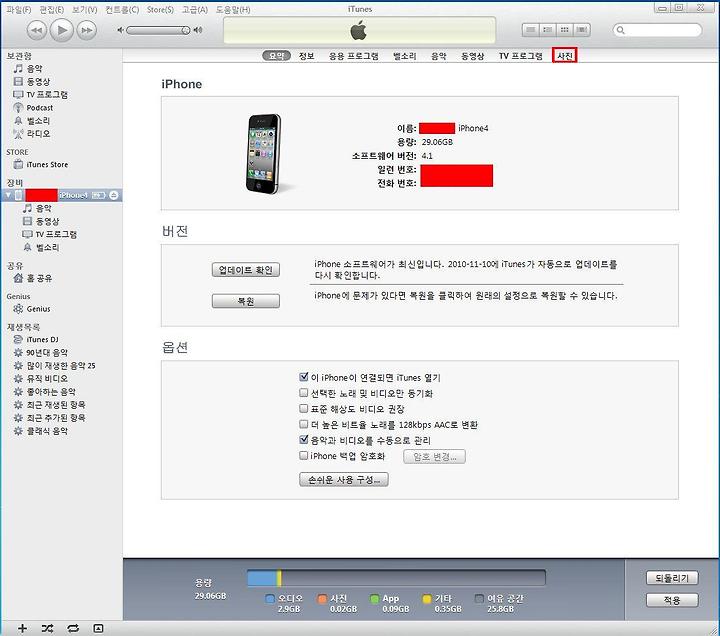720x636 pixels.
Task: Click the next track fast-forward button
Action: (86, 30)
